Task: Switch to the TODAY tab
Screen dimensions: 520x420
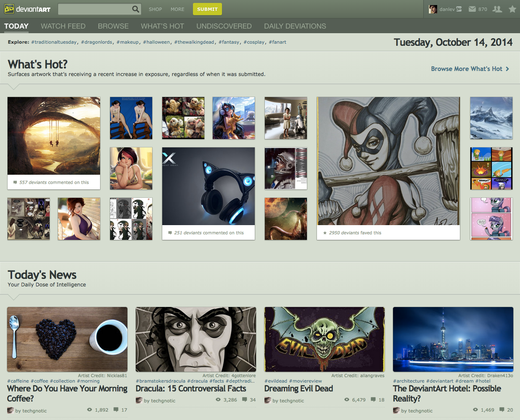Action: pyautogui.click(x=16, y=26)
